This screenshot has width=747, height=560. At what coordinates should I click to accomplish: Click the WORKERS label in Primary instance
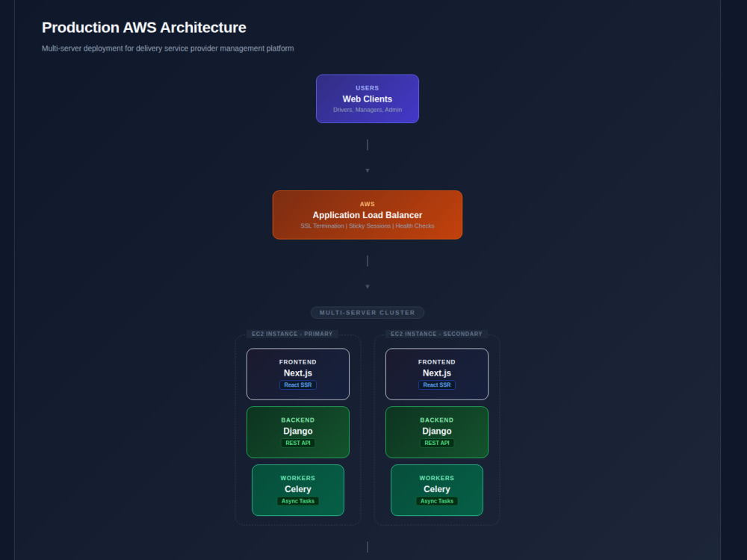click(298, 478)
